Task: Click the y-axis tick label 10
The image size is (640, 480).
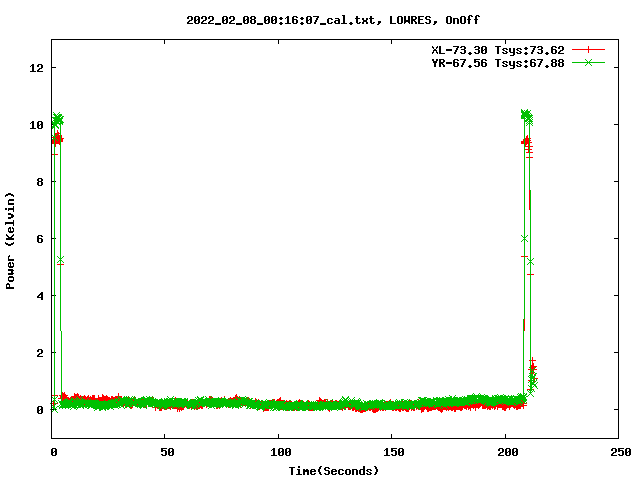Action: (x=36, y=125)
